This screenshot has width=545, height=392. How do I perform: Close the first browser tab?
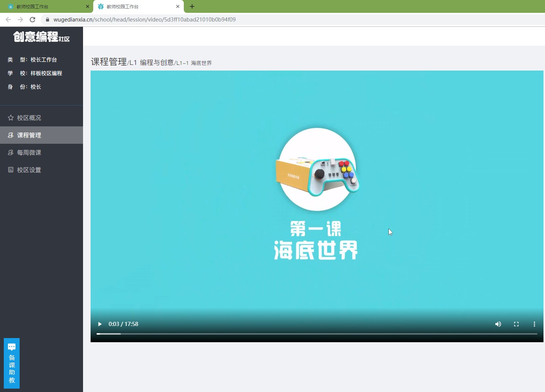[88, 6]
